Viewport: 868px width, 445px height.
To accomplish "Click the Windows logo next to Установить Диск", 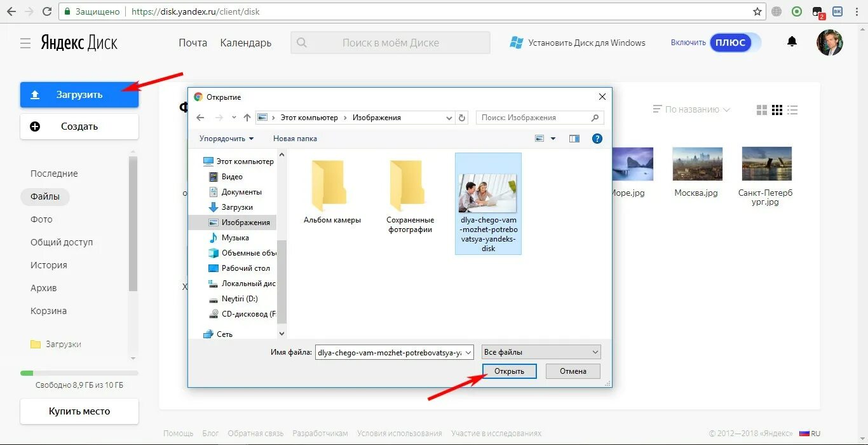I will click(x=517, y=43).
